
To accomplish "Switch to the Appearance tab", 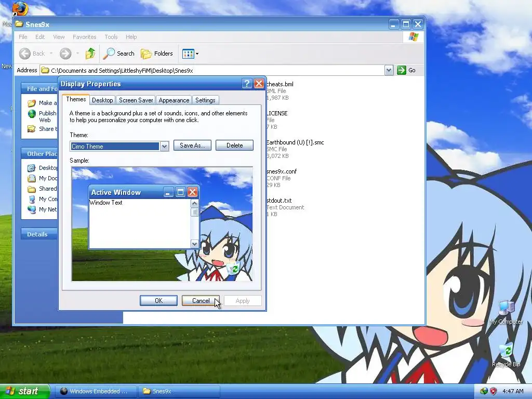I will point(174,100).
